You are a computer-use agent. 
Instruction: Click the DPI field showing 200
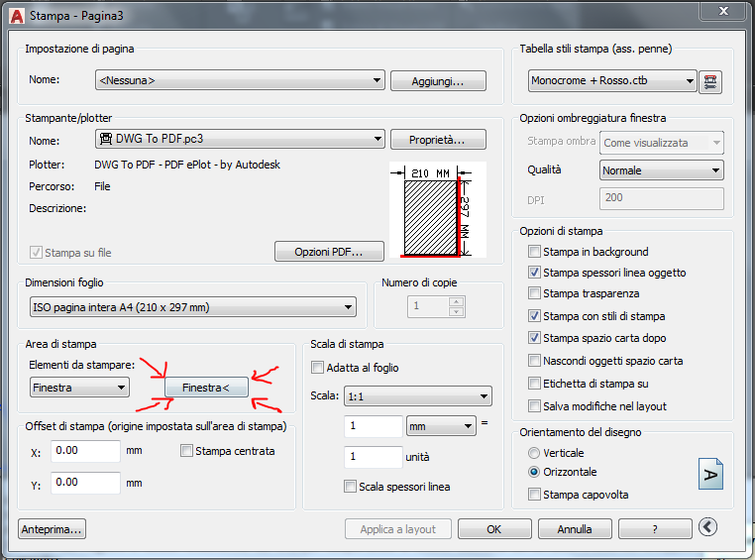[661, 198]
